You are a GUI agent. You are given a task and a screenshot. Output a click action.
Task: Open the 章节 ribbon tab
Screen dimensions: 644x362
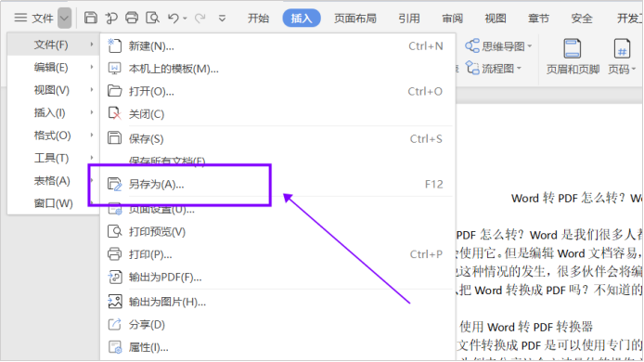(538, 18)
